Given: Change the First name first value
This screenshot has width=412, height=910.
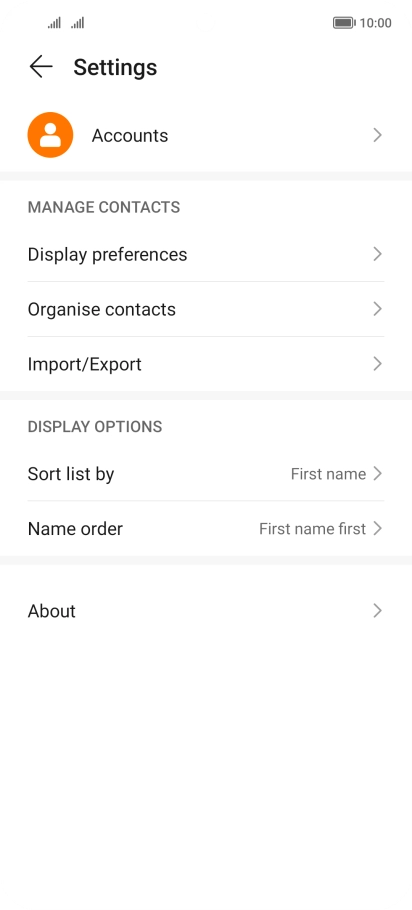Looking at the screenshot, I should 312,529.
